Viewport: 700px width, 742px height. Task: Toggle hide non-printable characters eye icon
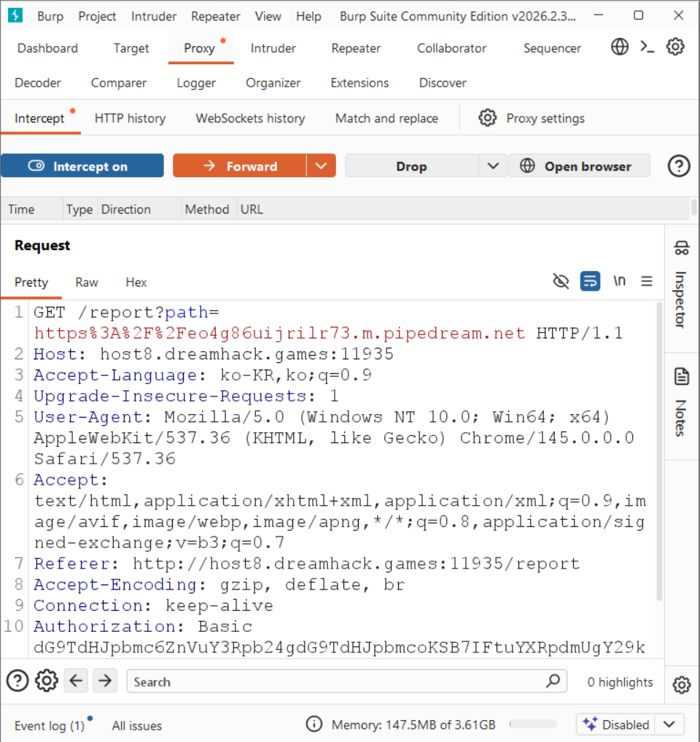point(561,281)
